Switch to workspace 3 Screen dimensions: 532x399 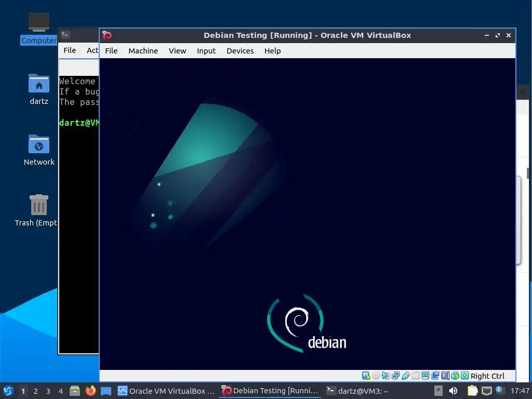click(48, 391)
